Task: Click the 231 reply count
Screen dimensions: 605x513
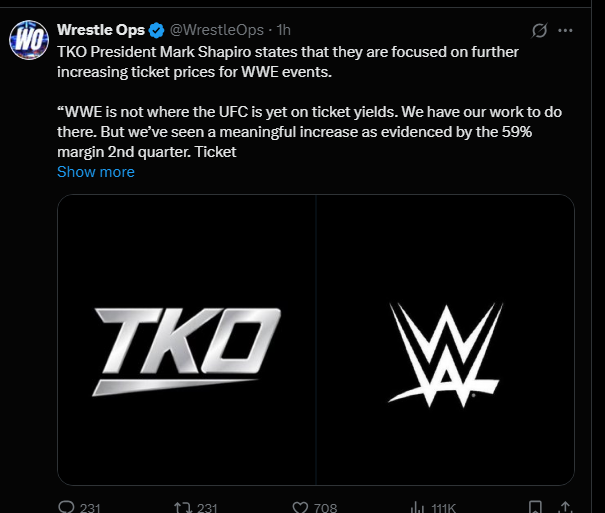Action: pos(91,507)
